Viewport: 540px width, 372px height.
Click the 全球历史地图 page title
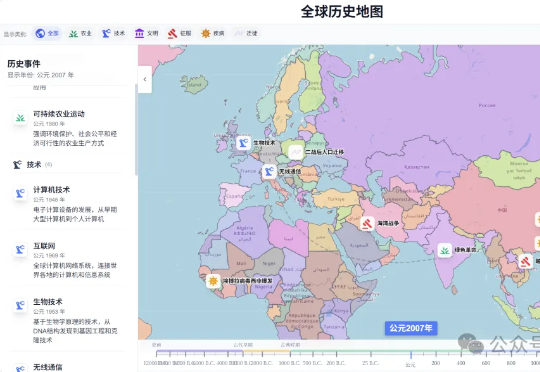[342, 11]
